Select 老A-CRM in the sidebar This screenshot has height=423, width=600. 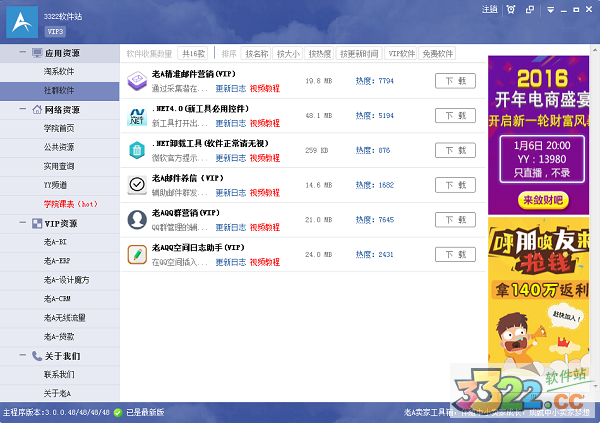tap(60, 299)
